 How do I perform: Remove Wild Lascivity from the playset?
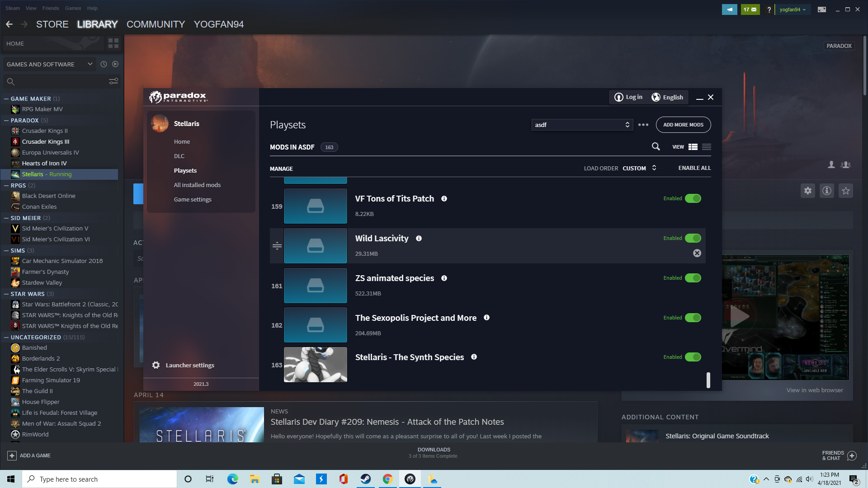697,253
